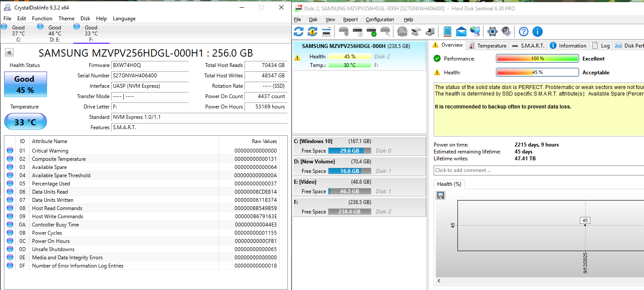Select the Available Spare Threshold row
644x290 pixels.
142,175
